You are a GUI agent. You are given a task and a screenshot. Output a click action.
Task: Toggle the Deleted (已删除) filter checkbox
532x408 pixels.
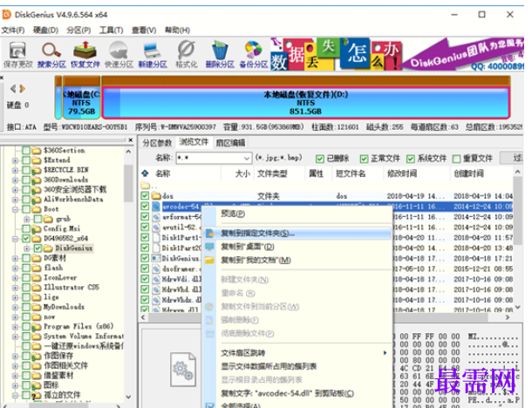pyautogui.click(x=319, y=159)
